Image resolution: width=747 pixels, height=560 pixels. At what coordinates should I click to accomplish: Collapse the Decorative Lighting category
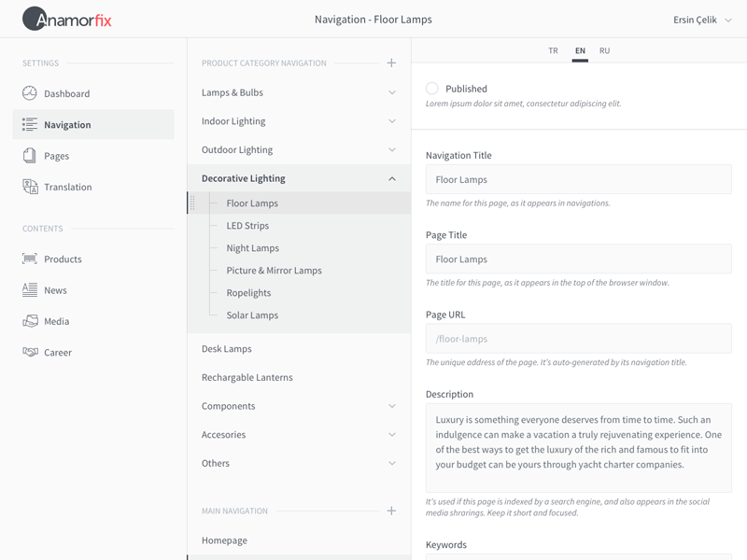click(x=392, y=178)
